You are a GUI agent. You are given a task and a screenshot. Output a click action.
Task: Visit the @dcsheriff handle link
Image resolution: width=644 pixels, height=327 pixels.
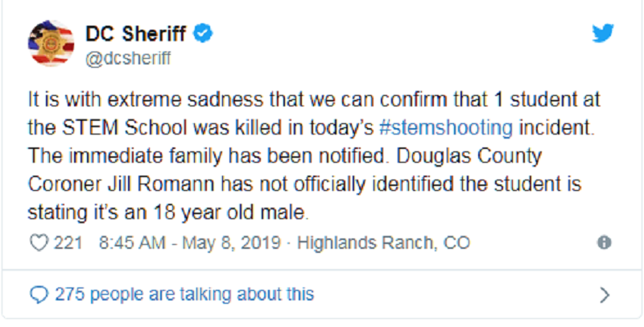pyautogui.click(x=128, y=59)
